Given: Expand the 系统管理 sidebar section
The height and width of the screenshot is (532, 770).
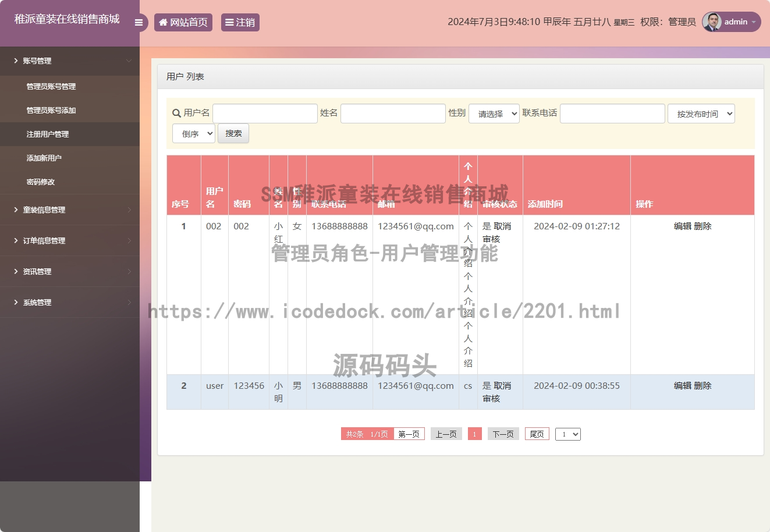Looking at the screenshot, I should coord(70,302).
